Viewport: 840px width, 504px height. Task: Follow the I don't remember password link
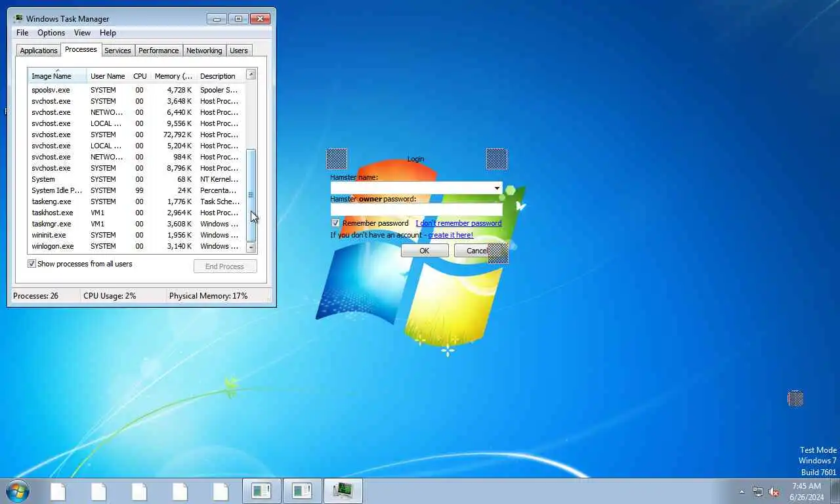[458, 223]
